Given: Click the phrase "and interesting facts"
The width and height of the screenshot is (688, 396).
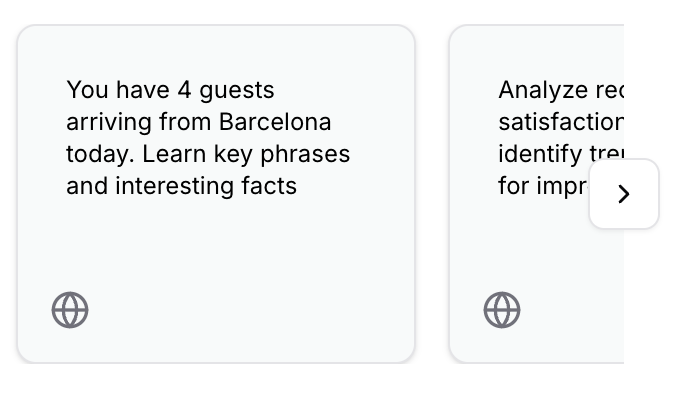Looking at the screenshot, I should [182, 186].
